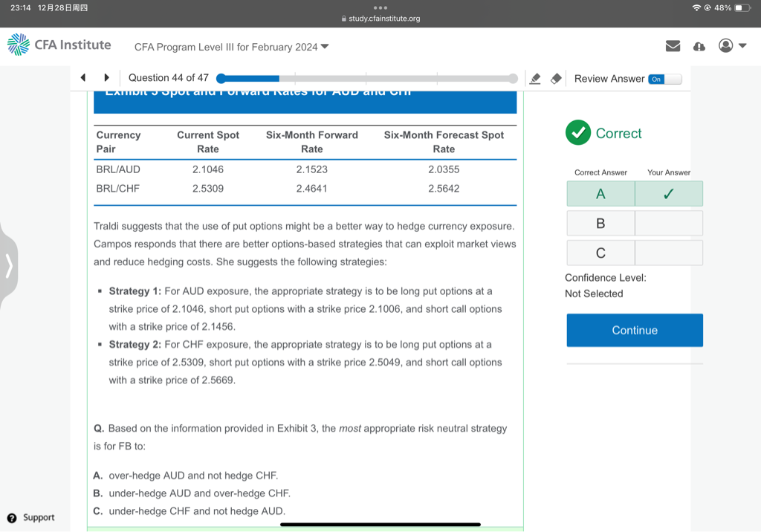The height and width of the screenshot is (532, 761).
Task: Select the highlighter tool
Action: click(x=534, y=79)
